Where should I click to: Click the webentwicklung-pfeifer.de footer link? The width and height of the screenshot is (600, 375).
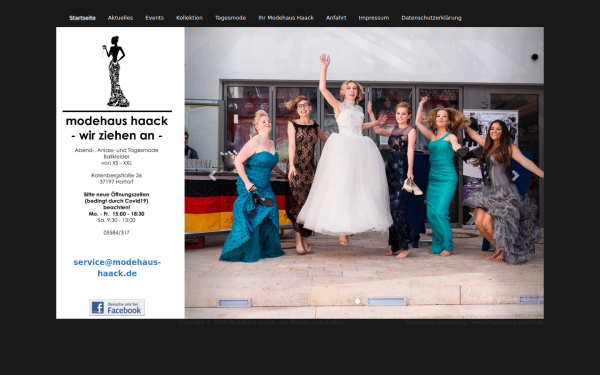click(507, 322)
